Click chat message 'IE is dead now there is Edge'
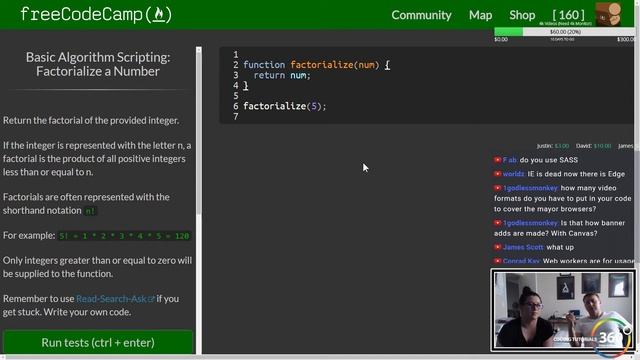This screenshot has width=640, height=360. tap(576, 174)
